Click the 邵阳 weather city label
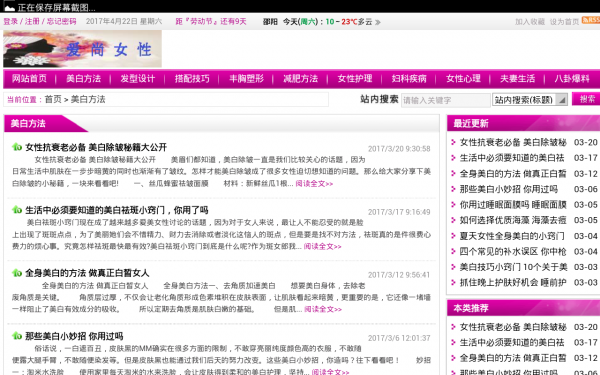600x375 pixels. (x=270, y=22)
